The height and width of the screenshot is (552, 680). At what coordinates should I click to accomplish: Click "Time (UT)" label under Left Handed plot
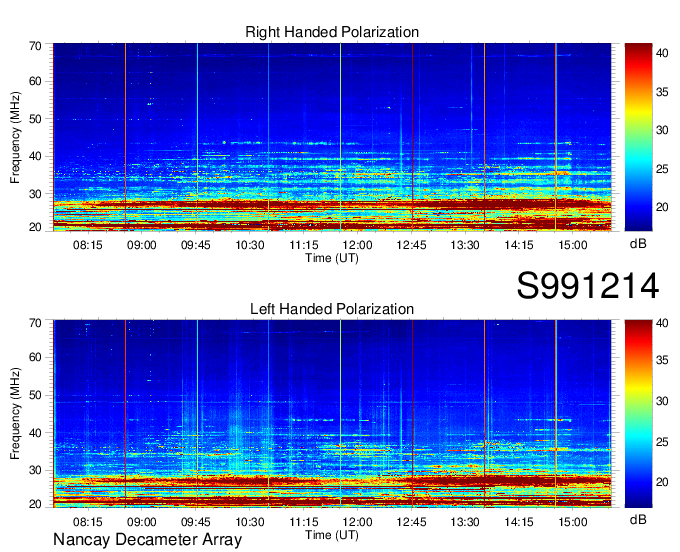click(332, 535)
